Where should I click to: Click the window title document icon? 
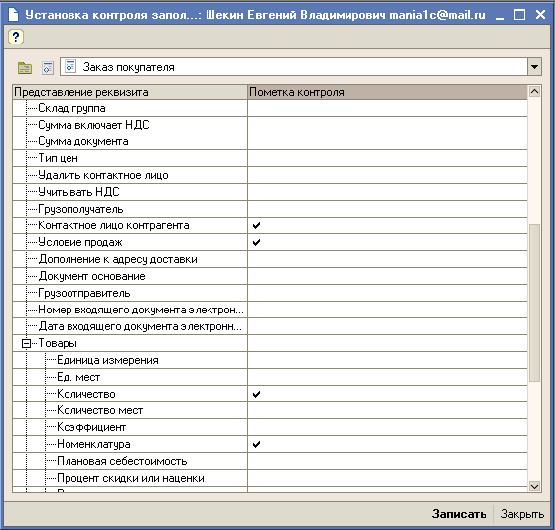click(x=13, y=15)
